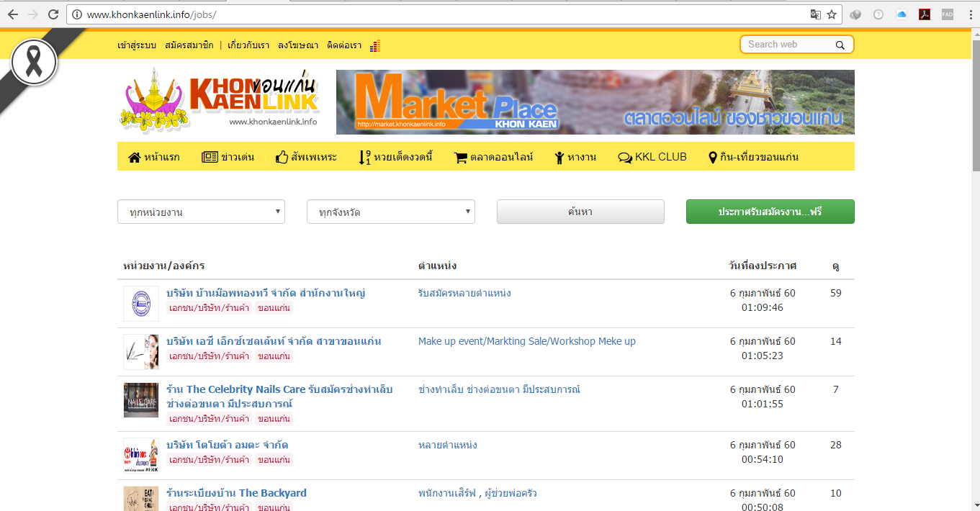Click the black mourning ribbon icon
The width and height of the screenshot is (980, 511).
(34, 63)
